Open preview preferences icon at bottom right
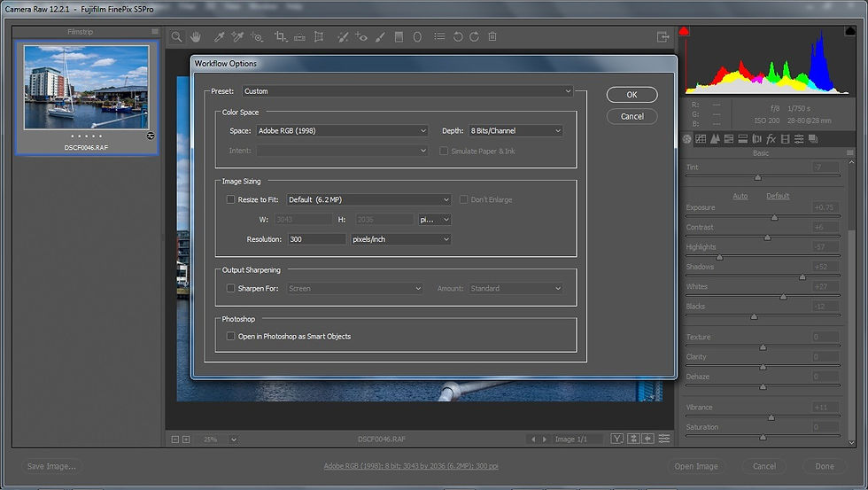Image resolution: width=868 pixels, height=490 pixels. point(664,439)
